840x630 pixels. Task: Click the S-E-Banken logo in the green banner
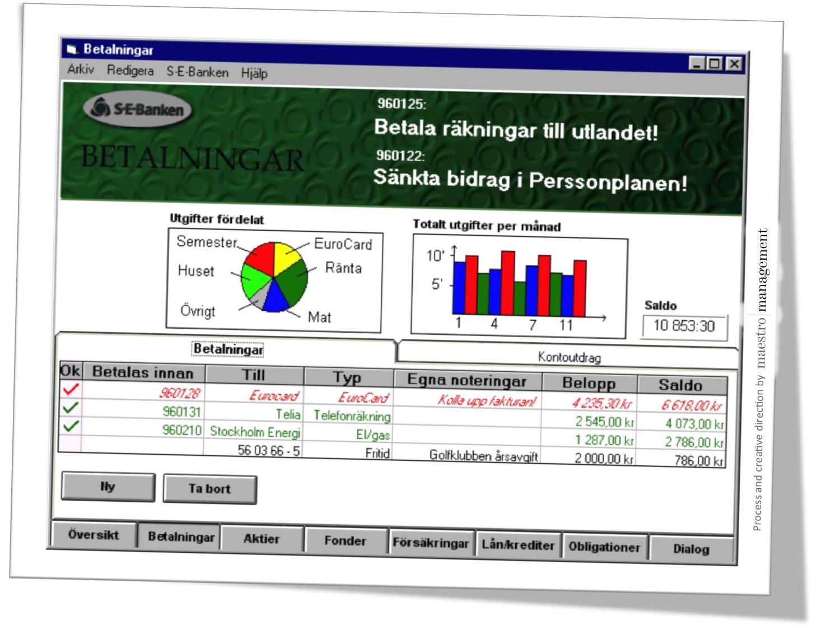click(138, 109)
